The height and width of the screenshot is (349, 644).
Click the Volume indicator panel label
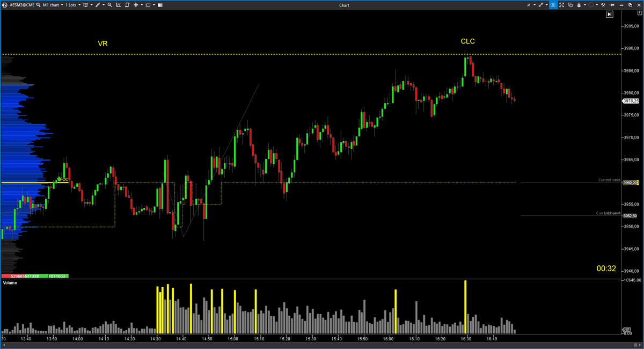[x=10, y=282]
